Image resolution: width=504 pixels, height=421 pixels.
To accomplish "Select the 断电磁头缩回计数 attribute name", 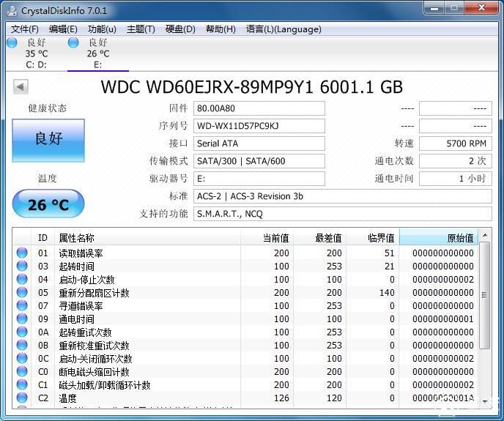I will pos(94,372).
